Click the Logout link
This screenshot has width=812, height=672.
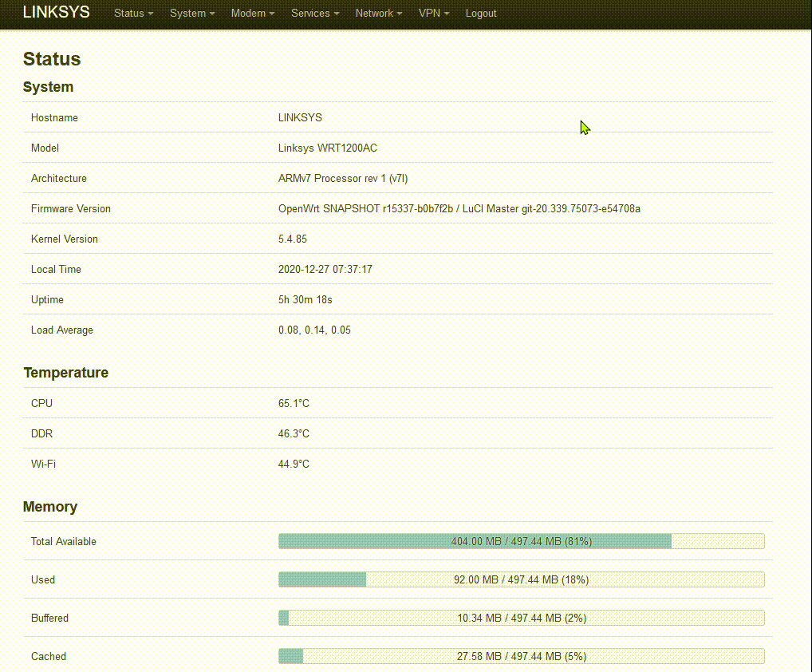coord(480,14)
